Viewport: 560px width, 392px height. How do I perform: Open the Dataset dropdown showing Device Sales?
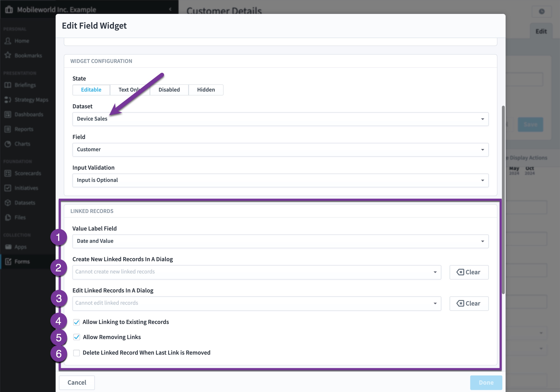pyautogui.click(x=280, y=119)
